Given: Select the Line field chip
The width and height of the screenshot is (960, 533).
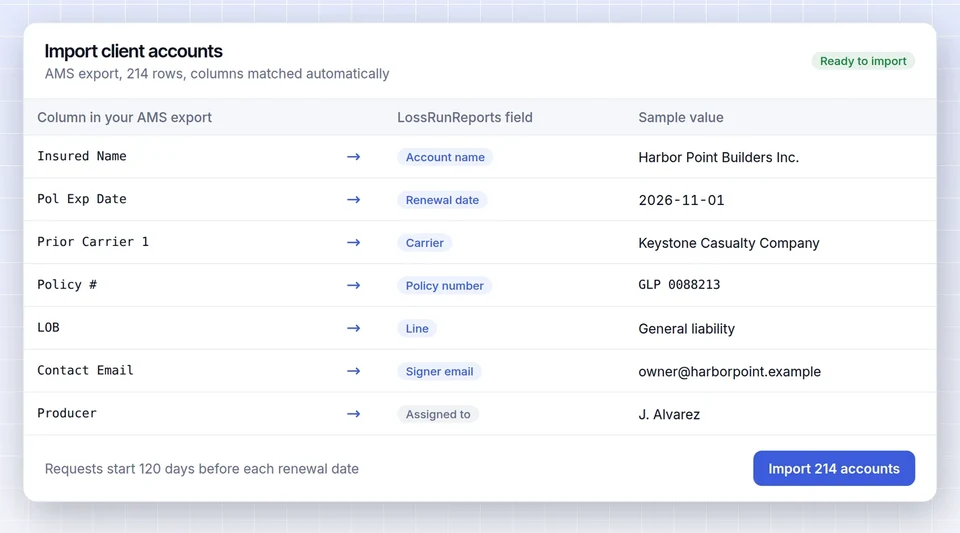Looking at the screenshot, I should 417,329.
